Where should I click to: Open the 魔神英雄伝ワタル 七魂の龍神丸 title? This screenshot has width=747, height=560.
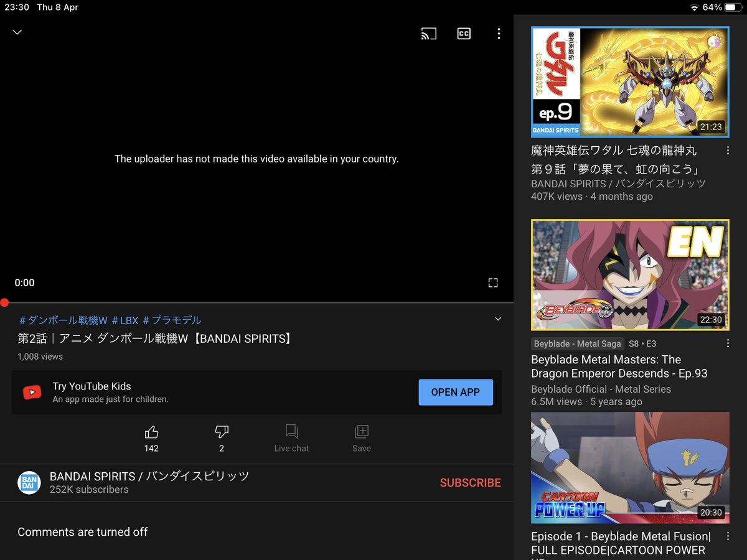(614, 159)
